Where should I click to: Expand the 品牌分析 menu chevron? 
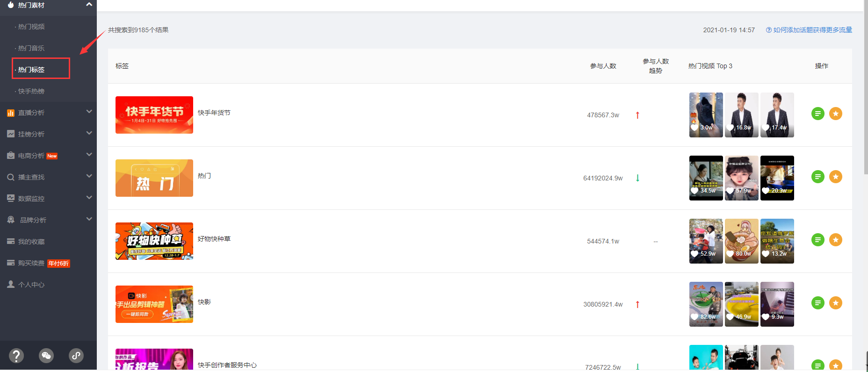point(89,219)
